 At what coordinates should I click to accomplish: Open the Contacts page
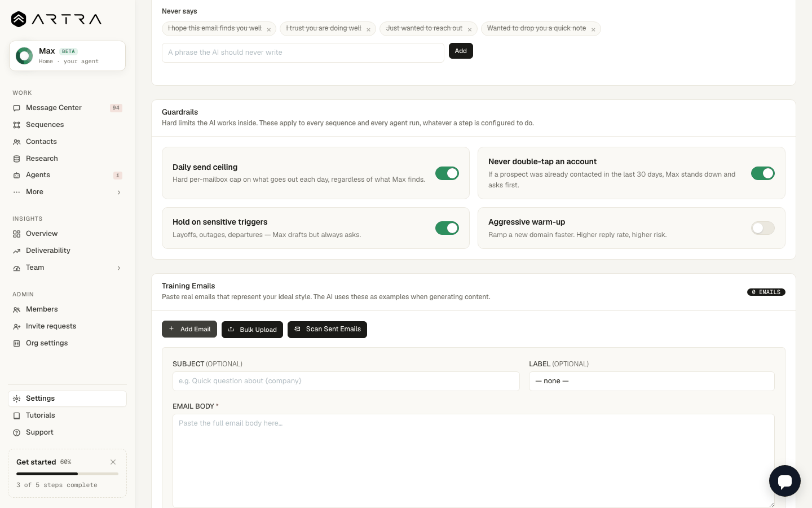(67, 142)
